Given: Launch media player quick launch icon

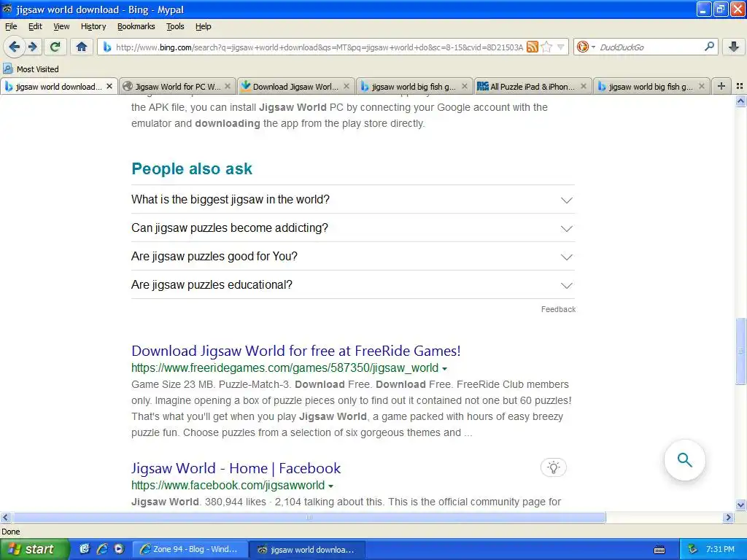Looking at the screenshot, I should tap(119, 549).
